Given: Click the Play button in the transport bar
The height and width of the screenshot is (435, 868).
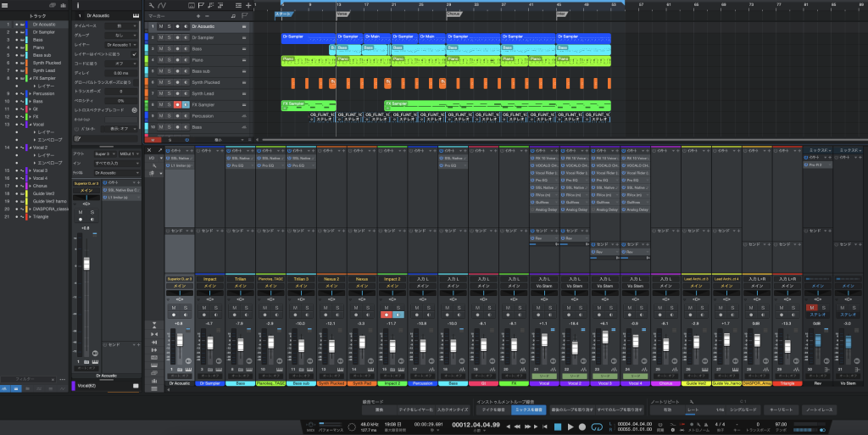Looking at the screenshot, I should [x=570, y=427].
